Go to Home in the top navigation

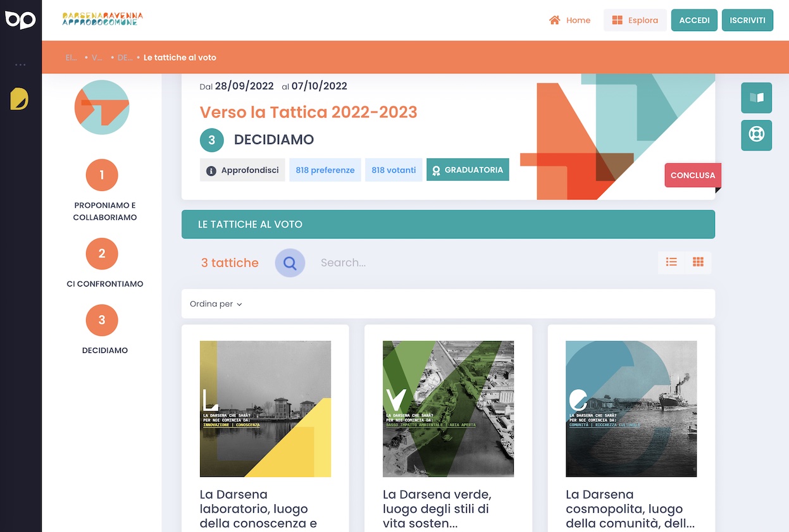pyautogui.click(x=569, y=20)
